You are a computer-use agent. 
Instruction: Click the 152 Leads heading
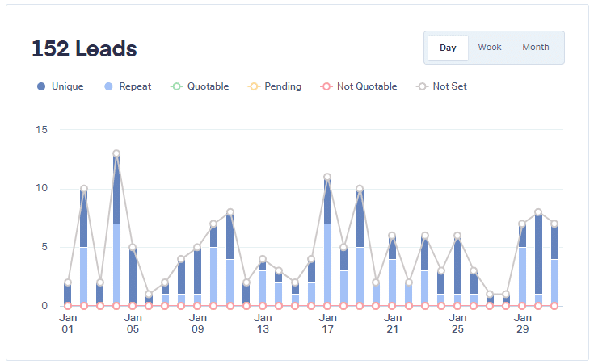84,48
